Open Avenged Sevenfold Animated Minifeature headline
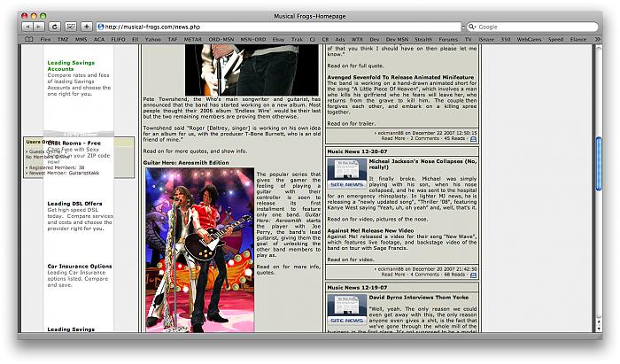 click(400, 77)
